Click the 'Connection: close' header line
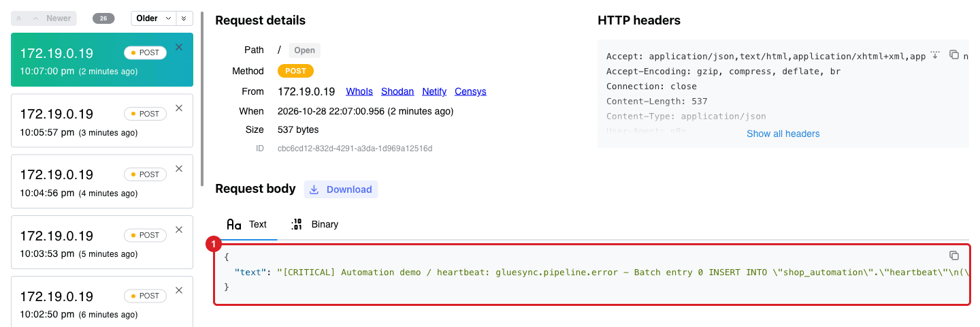 point(651,87)
